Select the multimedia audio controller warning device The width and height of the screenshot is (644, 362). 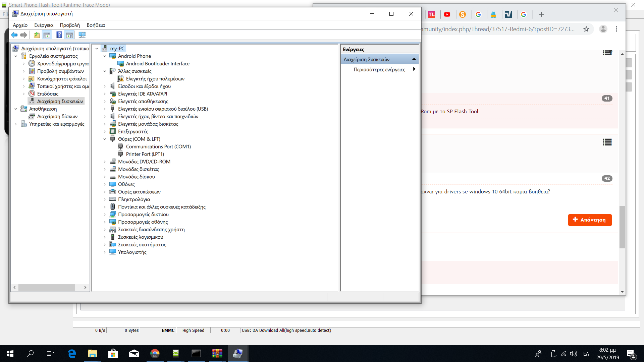[155, 79]
